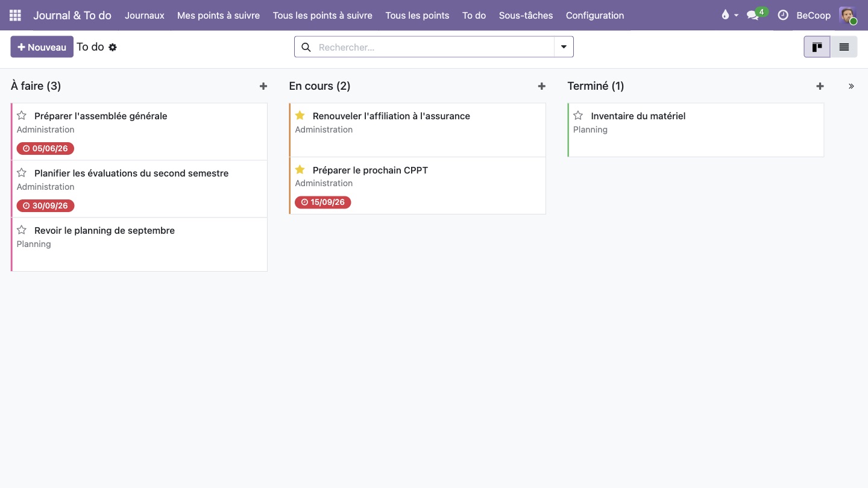Open the 'Inventaire du matériel' card title
The width and height of the screenshot is (868, 488).
638,116
